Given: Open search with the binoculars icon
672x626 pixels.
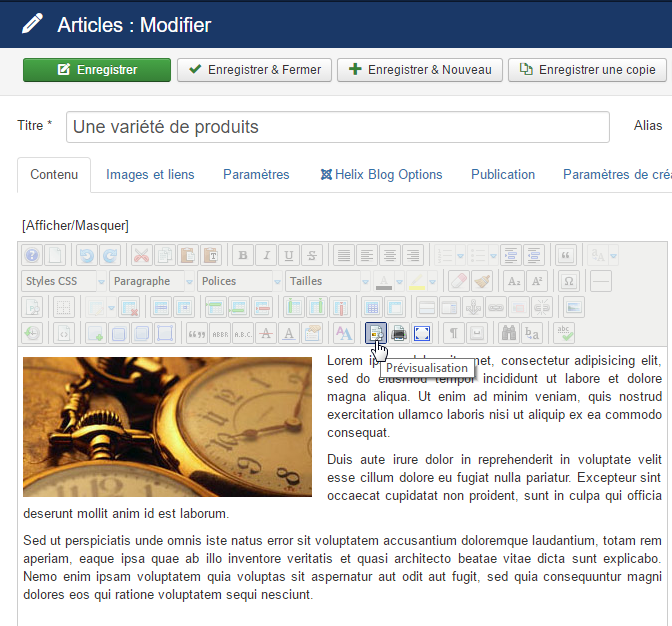Looking at the screenshot, I should (509, 333).
